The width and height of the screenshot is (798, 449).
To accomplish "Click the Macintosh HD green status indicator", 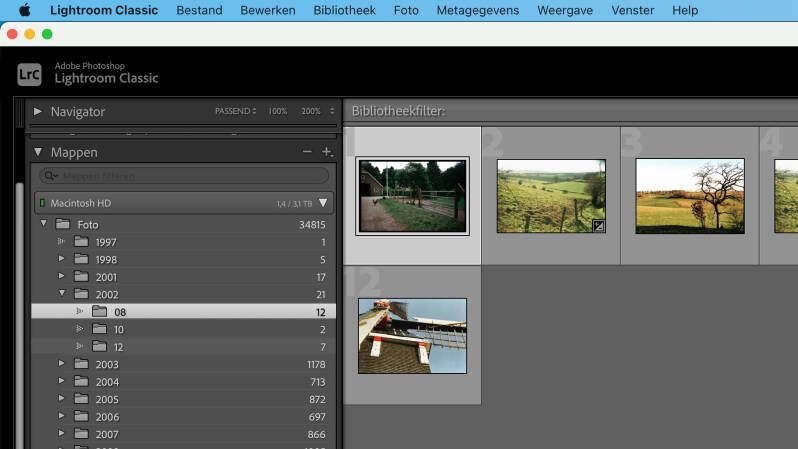I will (x=42, y=203).
